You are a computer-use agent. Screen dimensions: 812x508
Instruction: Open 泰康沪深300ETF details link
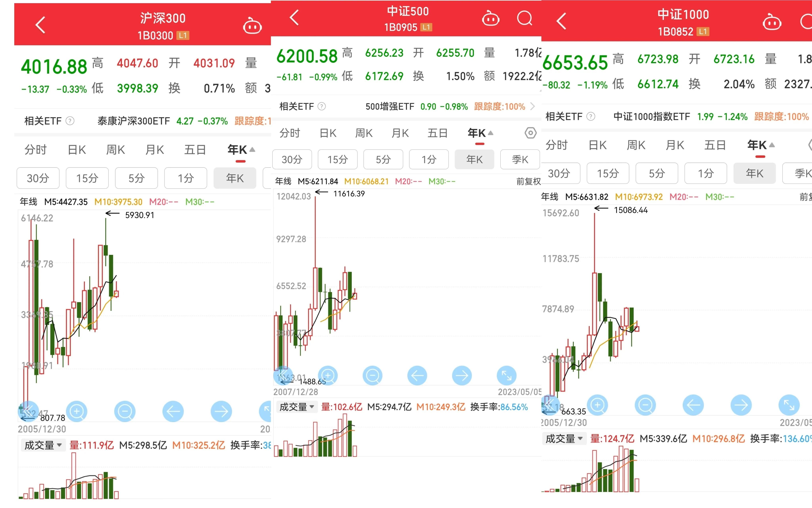click(133, 121)
